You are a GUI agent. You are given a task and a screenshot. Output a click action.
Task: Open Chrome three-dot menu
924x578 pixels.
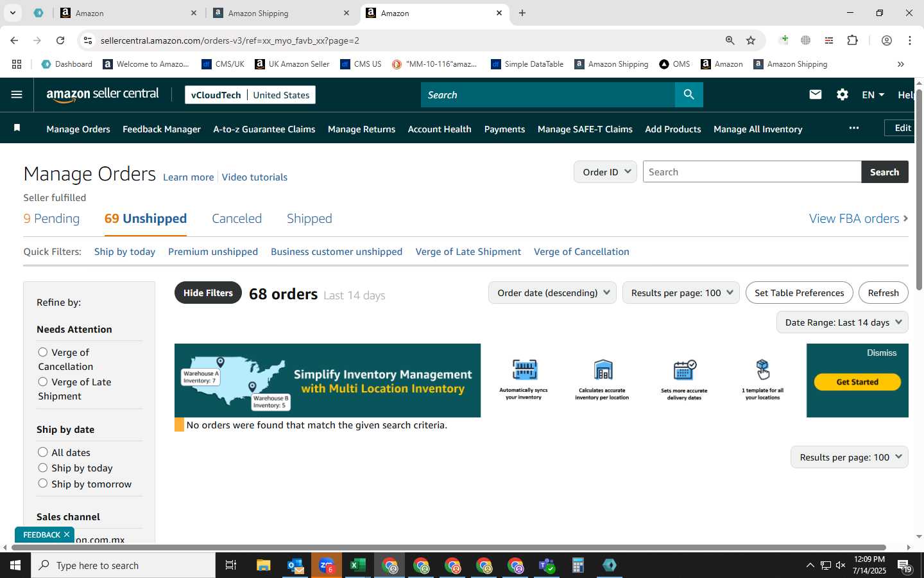coord(909,40)
